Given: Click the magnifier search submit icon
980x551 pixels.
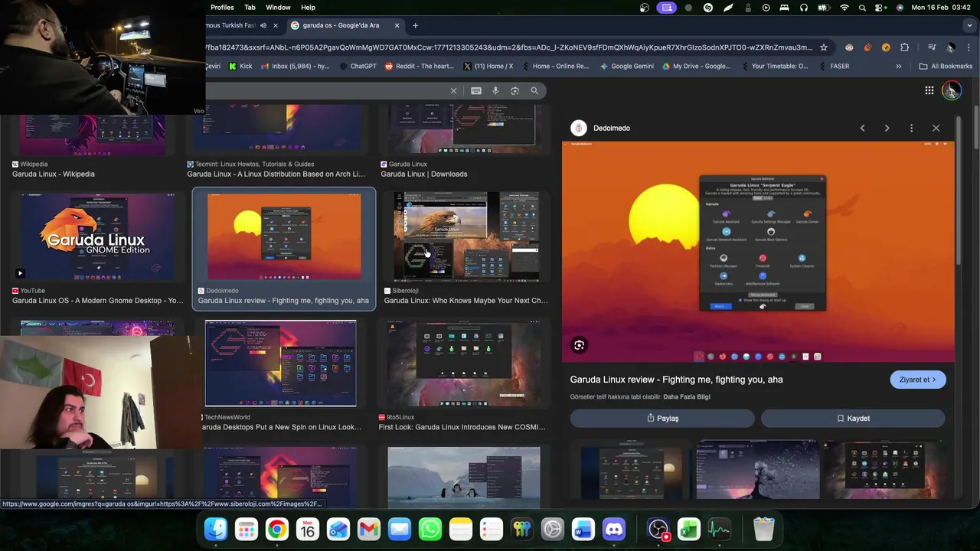Looking at the screenshot, I should 534,91.
